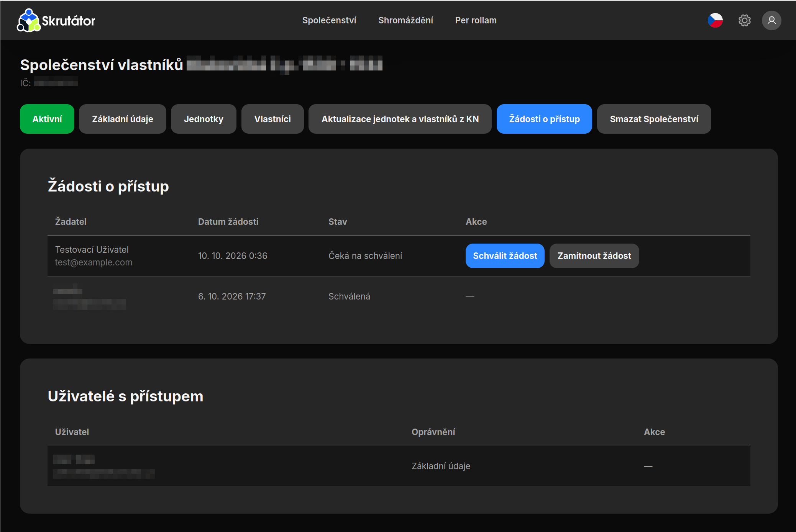Click the test@example.com email text

point(94,262)
